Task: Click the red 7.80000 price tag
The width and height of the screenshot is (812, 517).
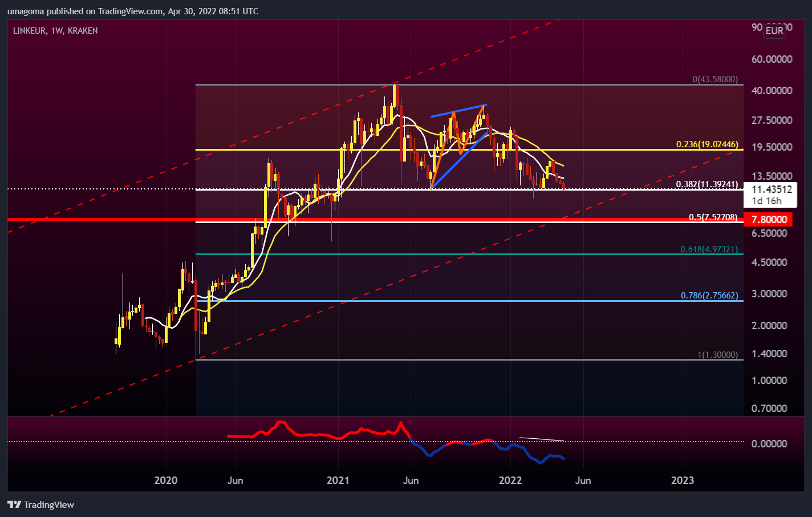Action: point(769,220)
